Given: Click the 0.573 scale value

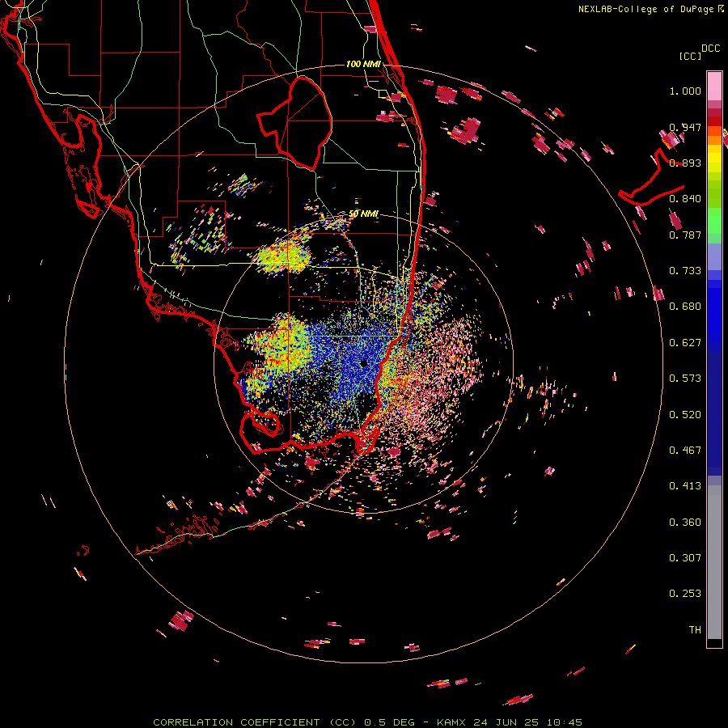Looking at the screenshot, I should tap(685, 378).
